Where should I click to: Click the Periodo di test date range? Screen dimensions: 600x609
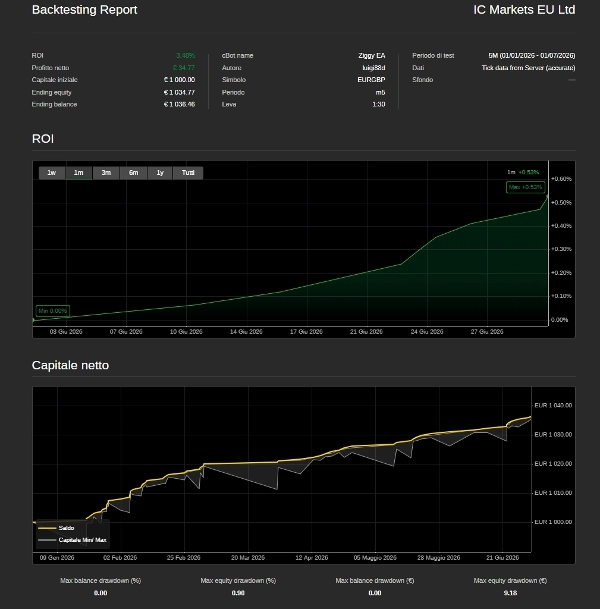(532, 56)
